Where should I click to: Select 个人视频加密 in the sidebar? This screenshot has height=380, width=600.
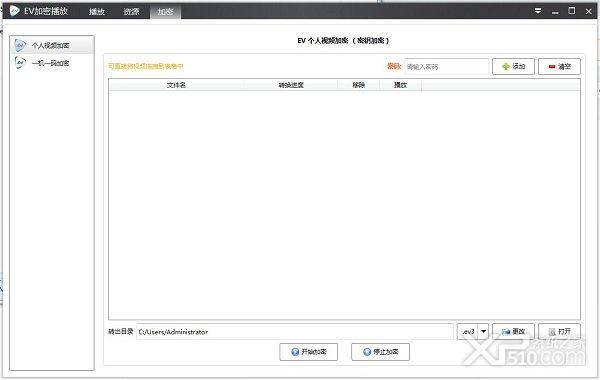52,45
